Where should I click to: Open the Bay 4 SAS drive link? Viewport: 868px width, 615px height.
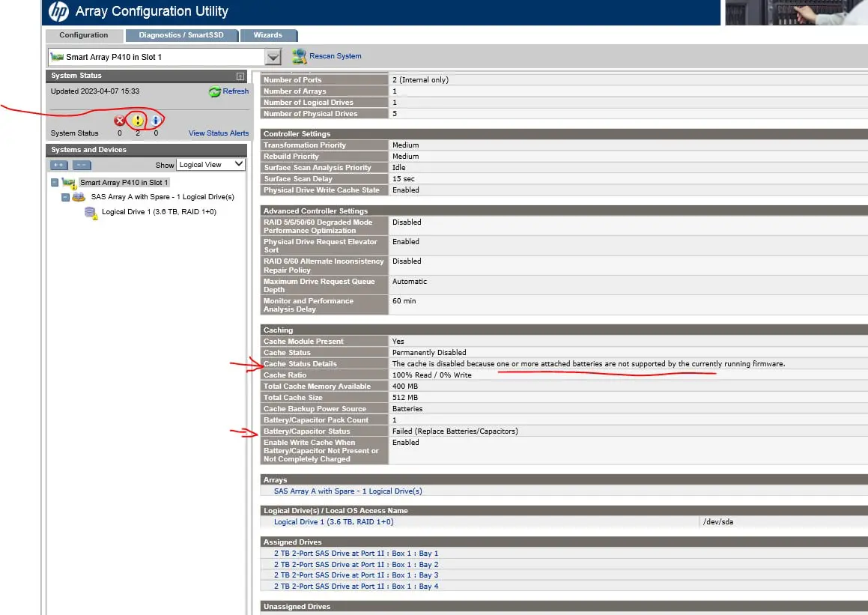click(356, 587)
